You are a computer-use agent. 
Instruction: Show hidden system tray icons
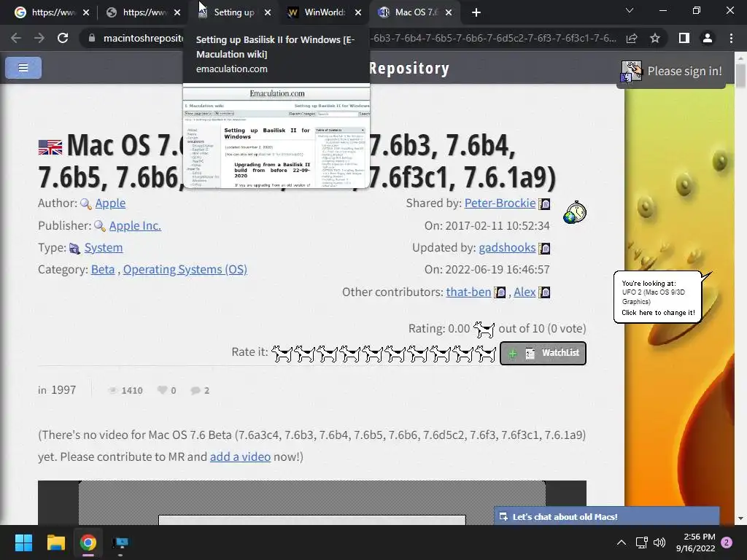pyautogui.click(x=622, y=542)
